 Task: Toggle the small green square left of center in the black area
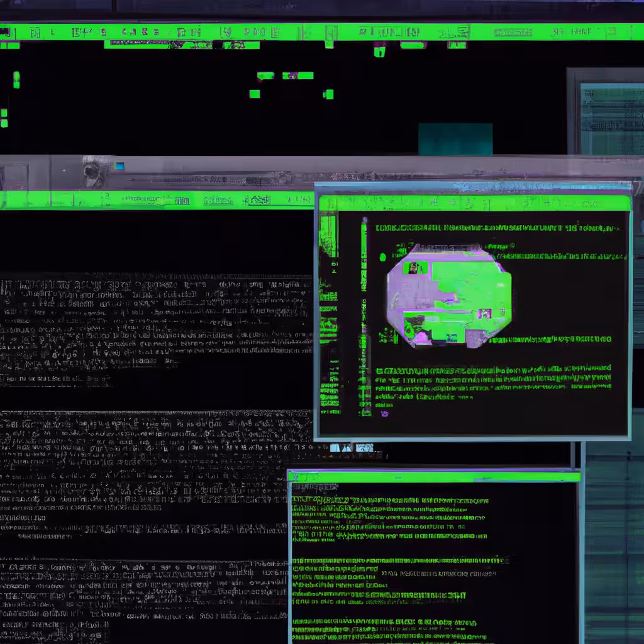(255, 94)
